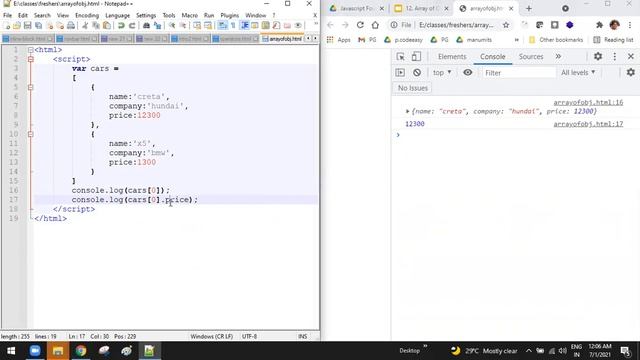Switch to the '12. Array of' Chrome tab
This screenshot has height=360, width=640.
421,8
